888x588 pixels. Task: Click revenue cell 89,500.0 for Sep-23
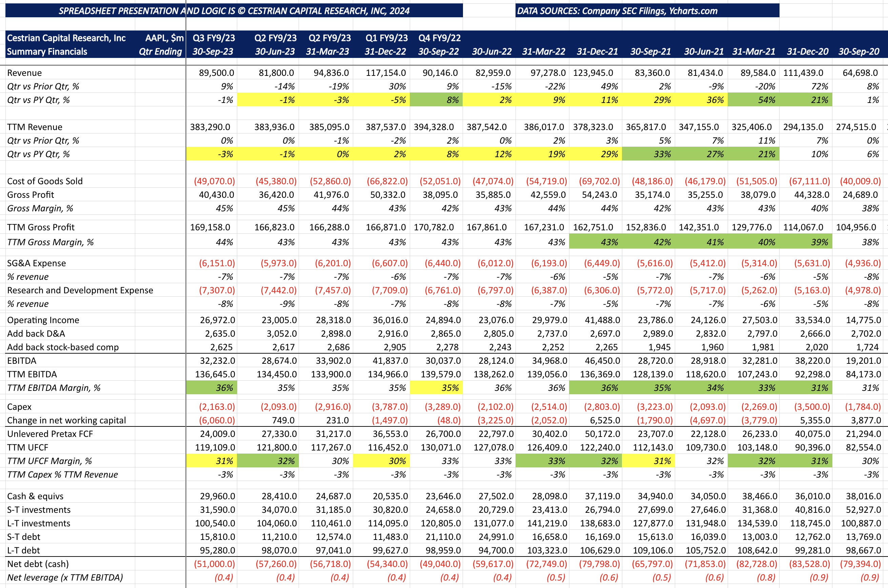216,73
